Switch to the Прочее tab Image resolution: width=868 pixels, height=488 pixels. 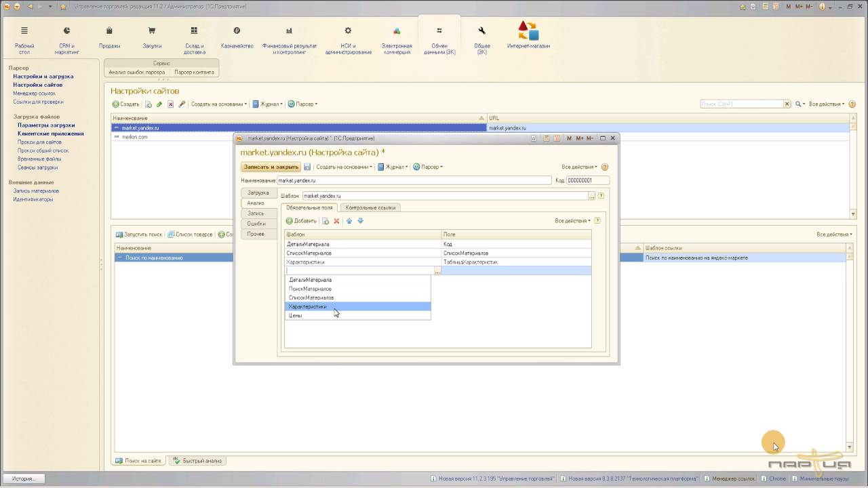point(256,234)
